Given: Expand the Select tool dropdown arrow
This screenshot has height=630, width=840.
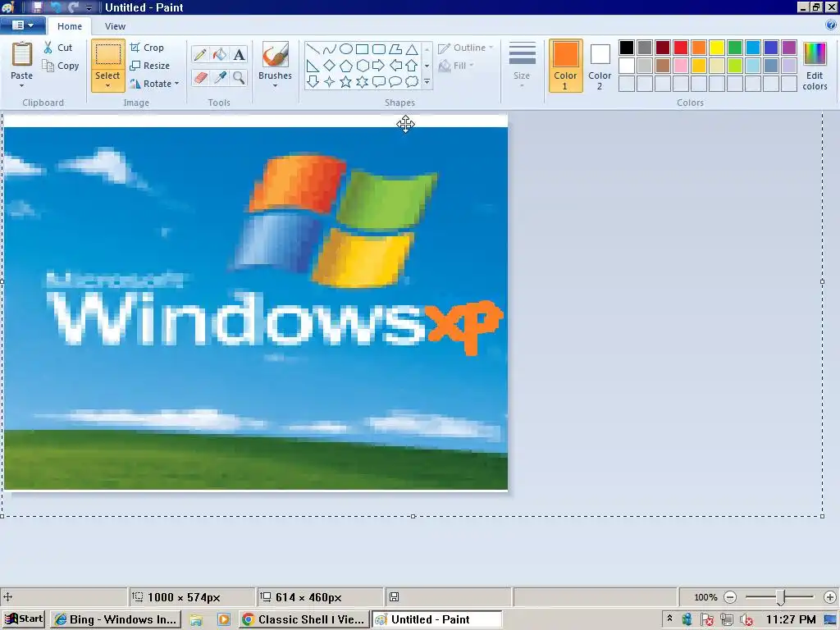Looking at the screenshot, I should click(107, 85).
